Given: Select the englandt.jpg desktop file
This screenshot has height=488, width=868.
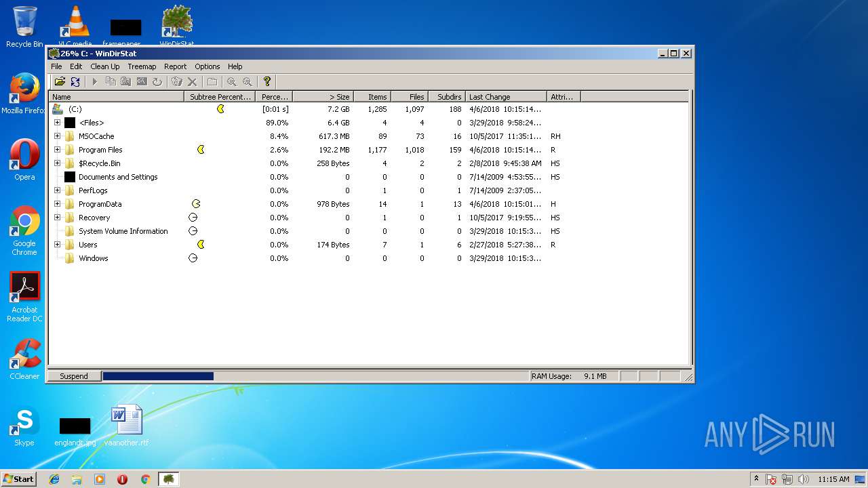Looking at the screenshot, I should [75, 431].
